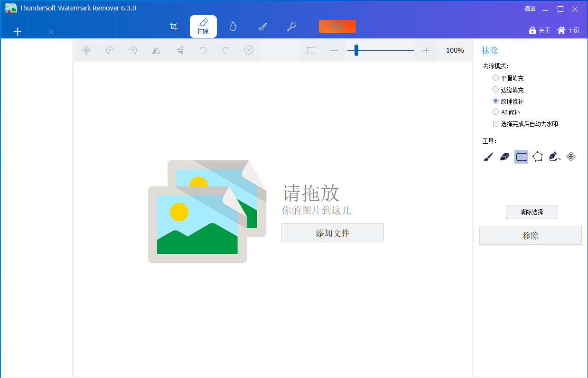Select the brush selection tool
Viewport: 588px width, 378px height.
pos(488,157)
